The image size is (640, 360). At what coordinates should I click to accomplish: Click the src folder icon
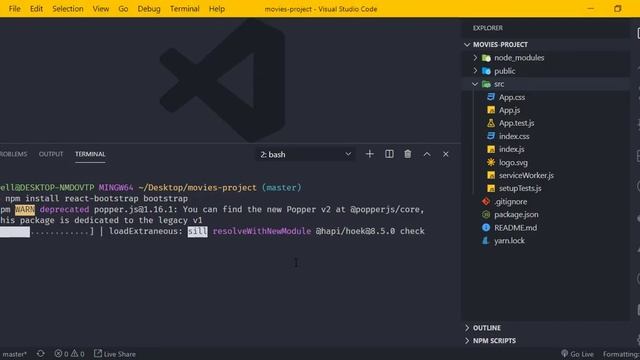point(486,84)
